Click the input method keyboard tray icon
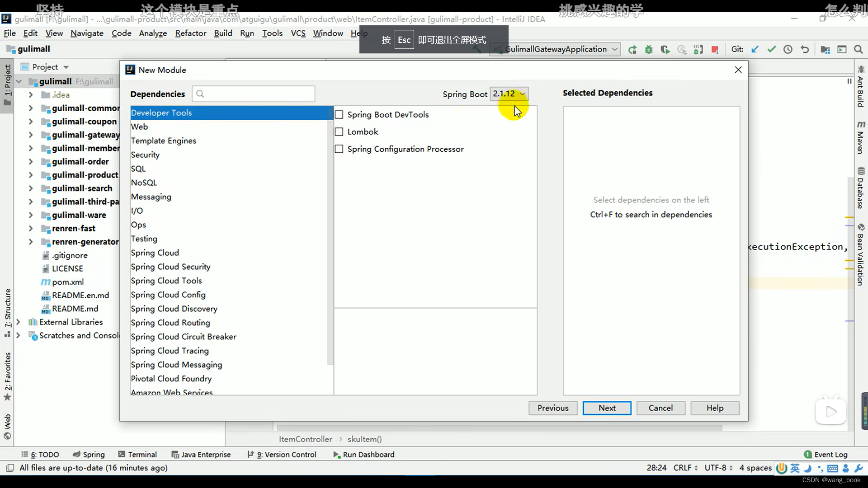This screenshot has width=868, height=488. (832, 468)
